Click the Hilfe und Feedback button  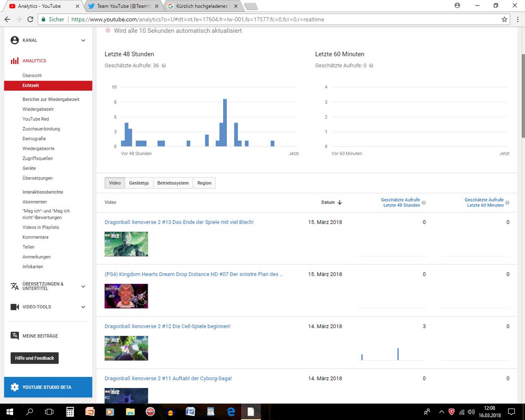click(x=35, y=358)
